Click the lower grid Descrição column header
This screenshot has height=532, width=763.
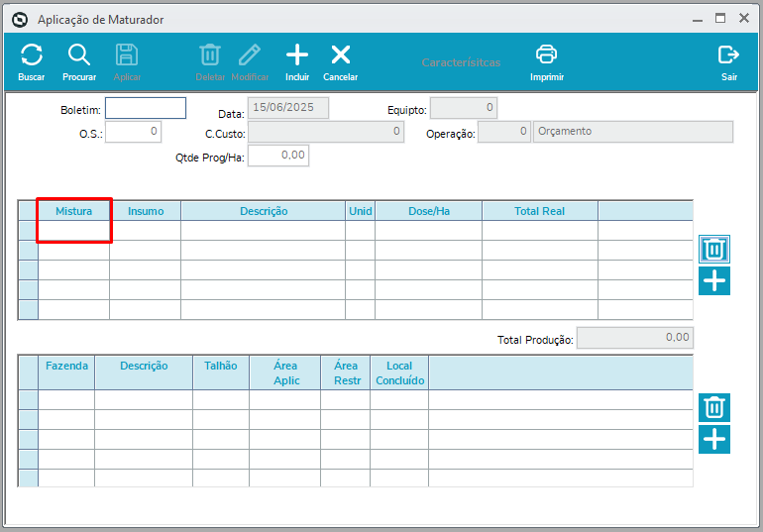[144, 372]
